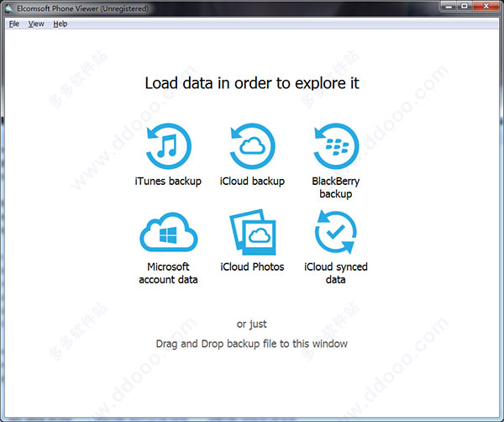The height and width of the screenshot is (422, 504).
Task: Load Microsoft account data via cloud icon
Action: click(169, 232)
